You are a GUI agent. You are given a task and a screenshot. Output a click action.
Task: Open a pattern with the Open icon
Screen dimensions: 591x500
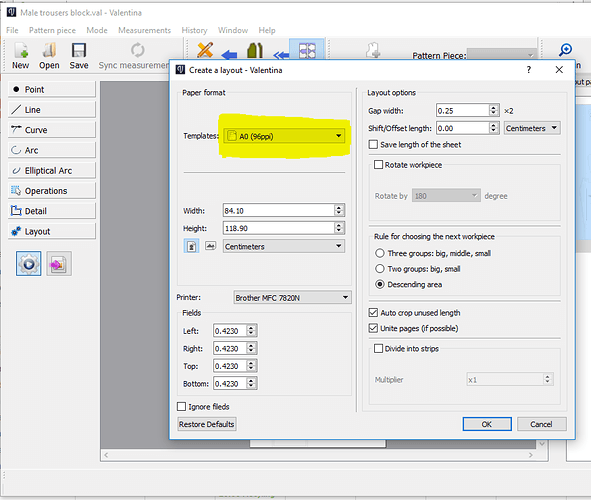pyautogui.click(x=49, y=51)
